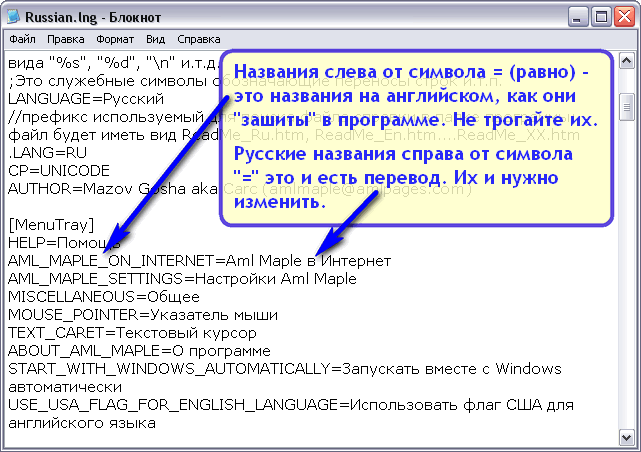641x452 pixels.
Task: Click the scrollbar down arrow
Action: (x=627, y=438)
